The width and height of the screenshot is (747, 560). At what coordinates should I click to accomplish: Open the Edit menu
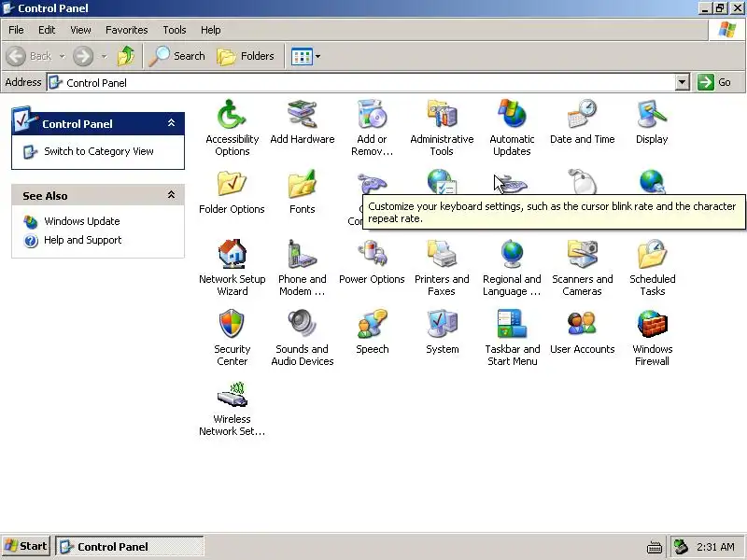coord(47,30)
